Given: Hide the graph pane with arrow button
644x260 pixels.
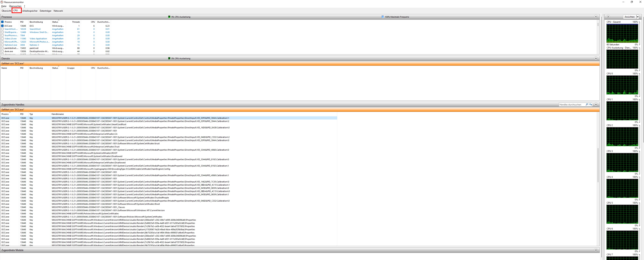Looking at the screenshot, I should point(608,17).
